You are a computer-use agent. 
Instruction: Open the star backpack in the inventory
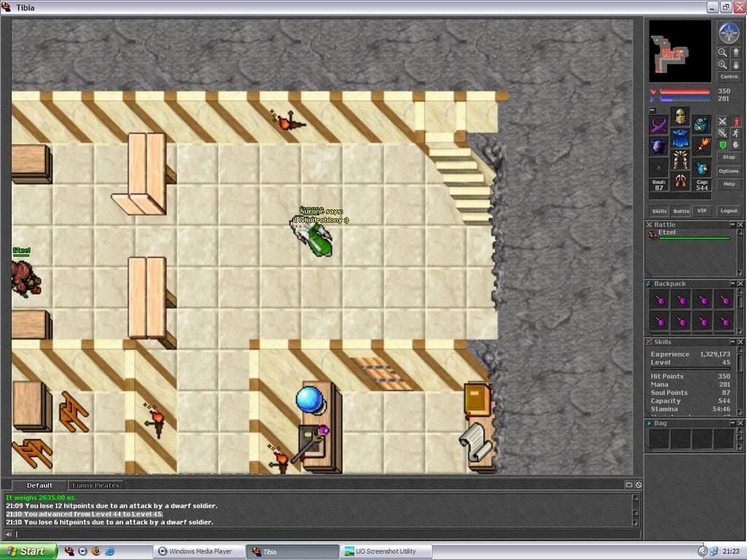[x=702, y=125]
